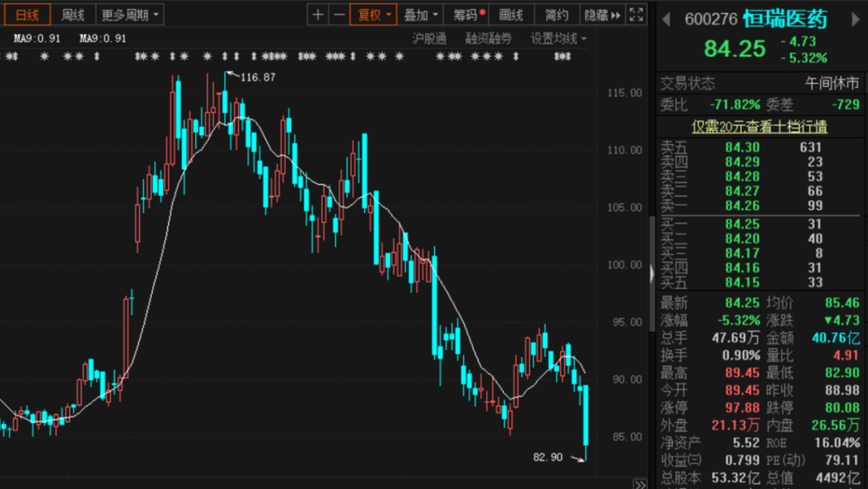Open 画线 drawing tools

(510, 14)
